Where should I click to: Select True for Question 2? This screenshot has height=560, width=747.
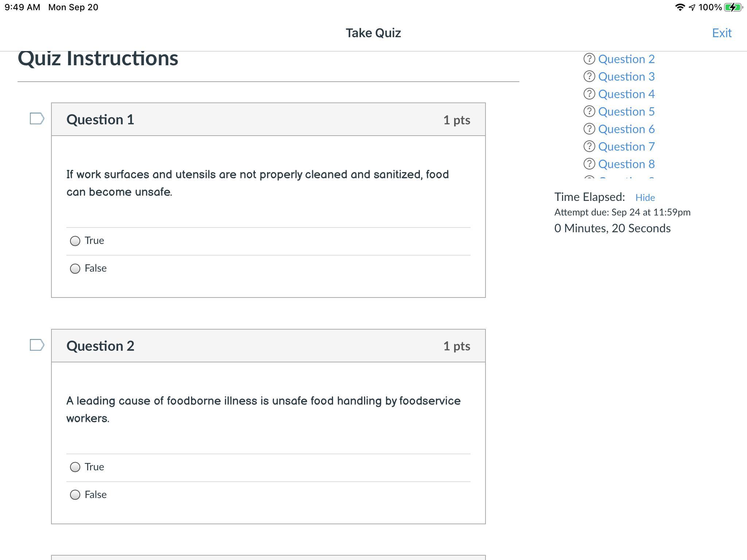[x=75, y=467]
